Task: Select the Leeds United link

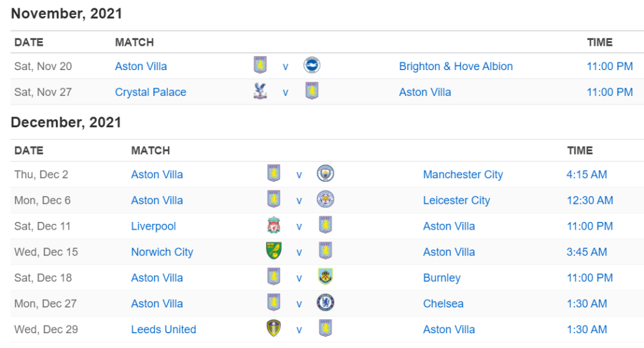Action: click(x=164, y=329)
